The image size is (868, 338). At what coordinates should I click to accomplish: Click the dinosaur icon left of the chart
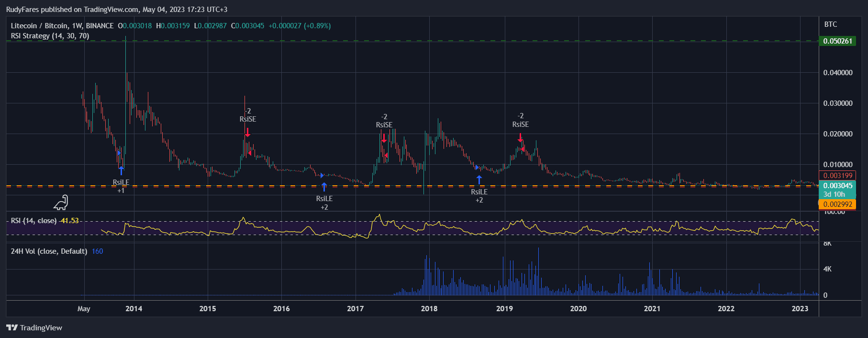[x=61, y=203]
